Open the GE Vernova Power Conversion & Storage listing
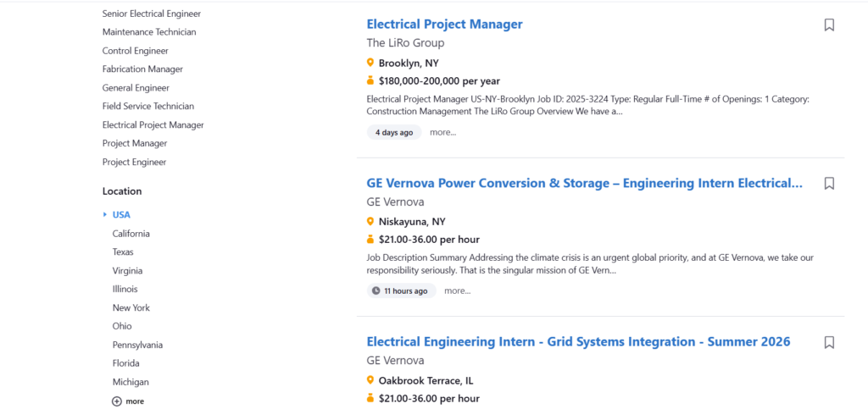This screenshot has height=409, width=868. (584, 183)
